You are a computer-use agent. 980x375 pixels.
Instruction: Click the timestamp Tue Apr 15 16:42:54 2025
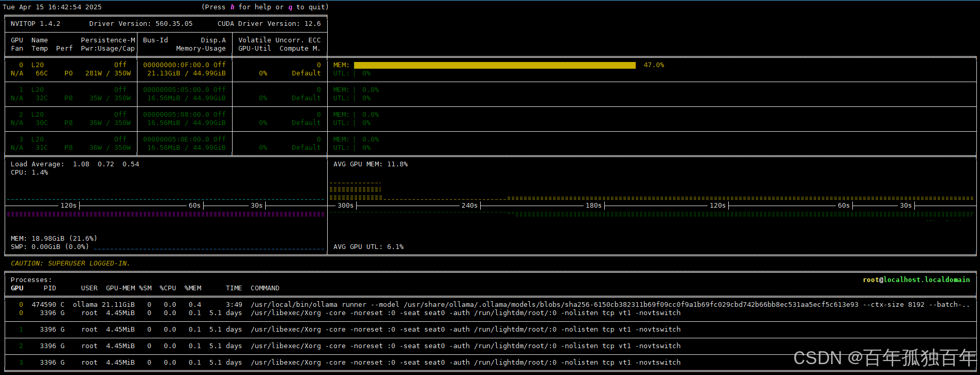[x=52, y=7]
